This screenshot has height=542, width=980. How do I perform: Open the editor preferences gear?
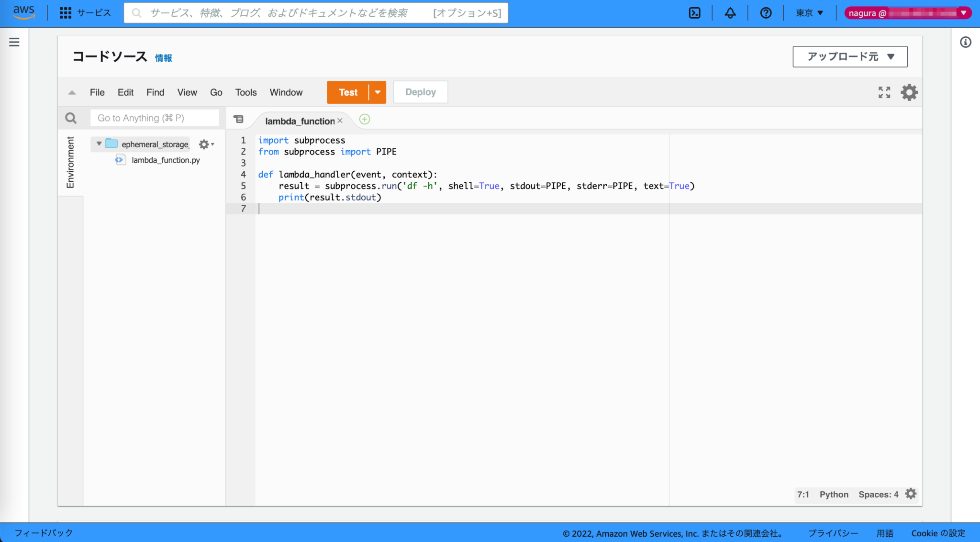(x=909, y=92)
